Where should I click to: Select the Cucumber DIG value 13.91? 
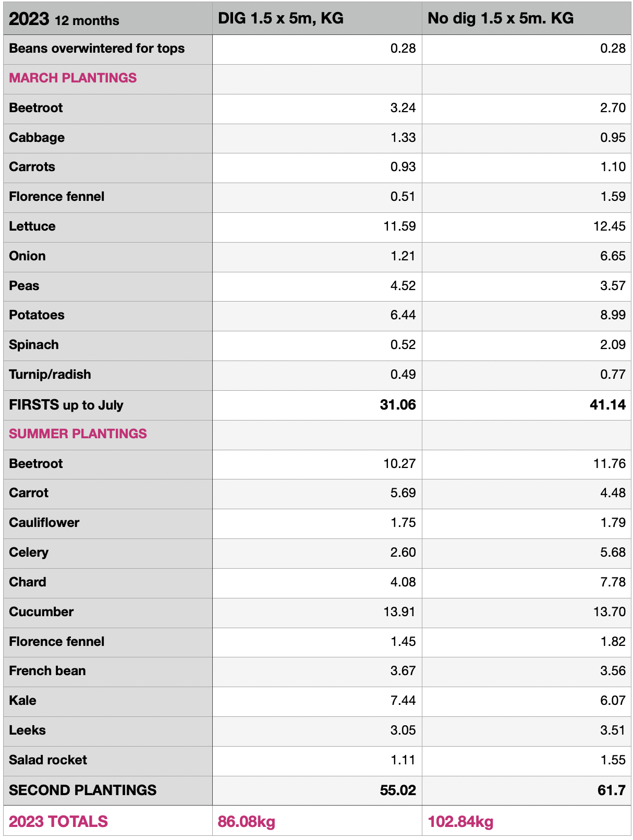click(x=399, y=611)
